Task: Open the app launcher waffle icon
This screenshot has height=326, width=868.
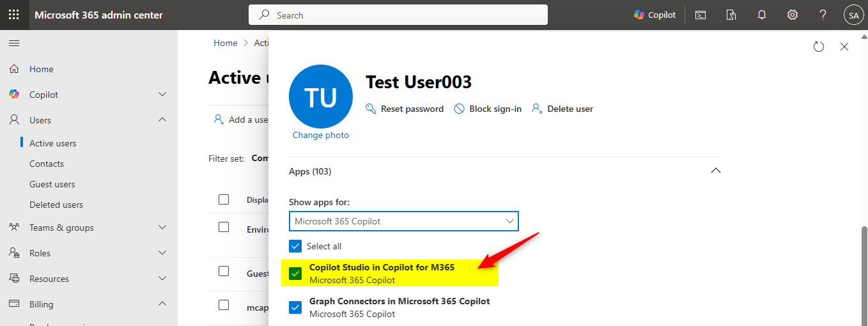Action: coord(14,15)
